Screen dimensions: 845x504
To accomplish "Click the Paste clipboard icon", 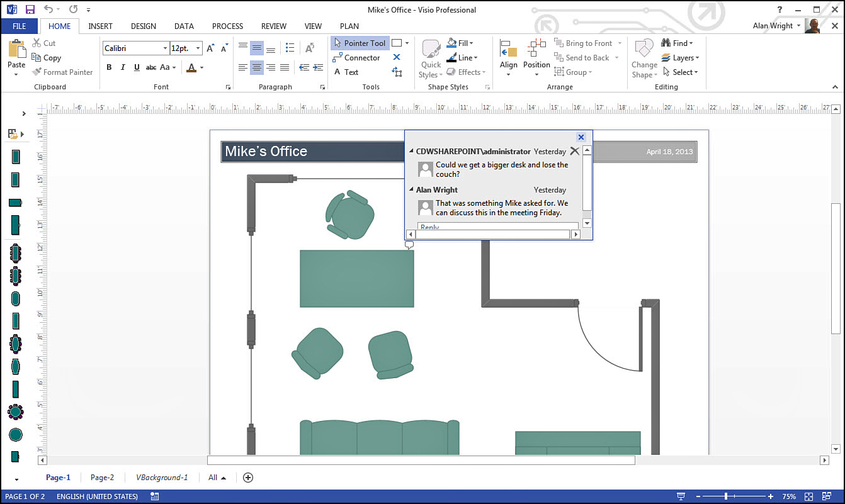I will [x=16, y=49].
